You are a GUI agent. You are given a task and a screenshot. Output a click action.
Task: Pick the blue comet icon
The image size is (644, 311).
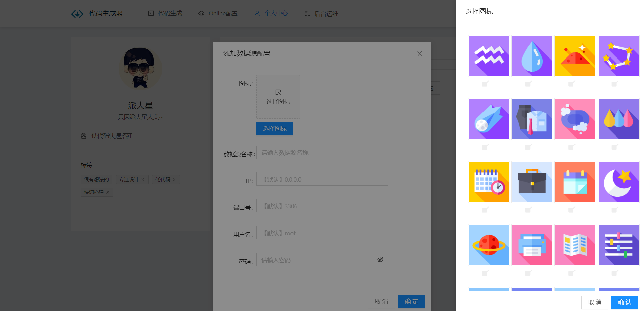coord(489,119)
